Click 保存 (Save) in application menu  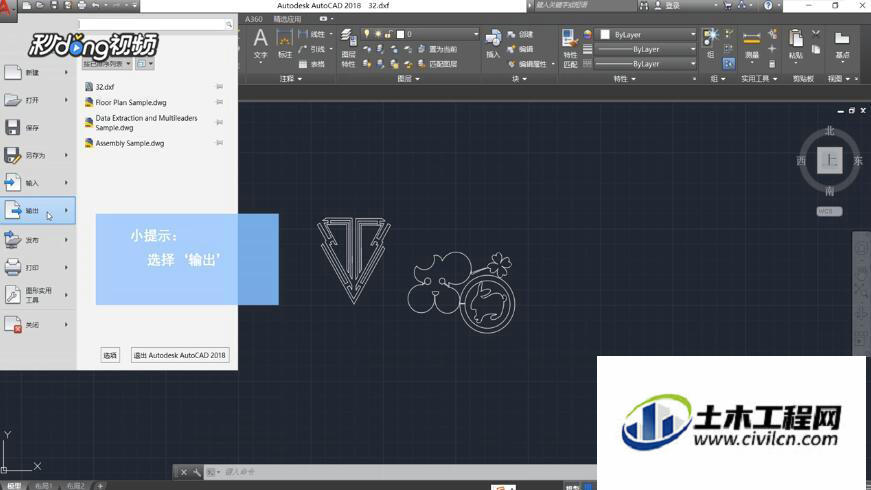tap(38, 128)
